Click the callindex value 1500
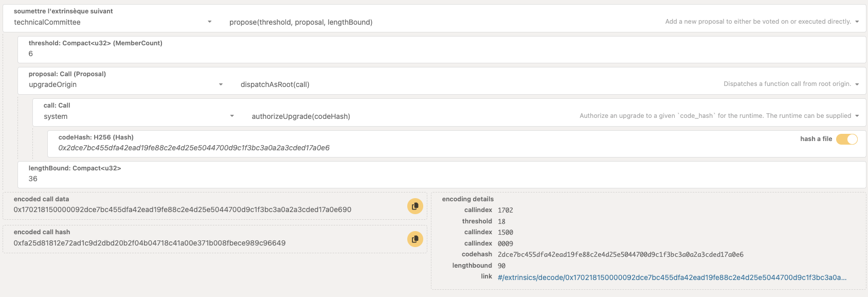Screen dimensions: 868x297 [x=505, y=233]
